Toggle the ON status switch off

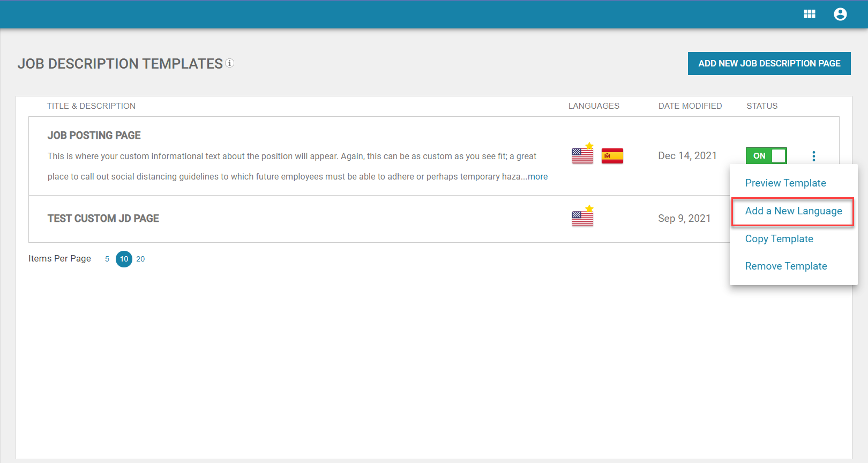[766, 156]
